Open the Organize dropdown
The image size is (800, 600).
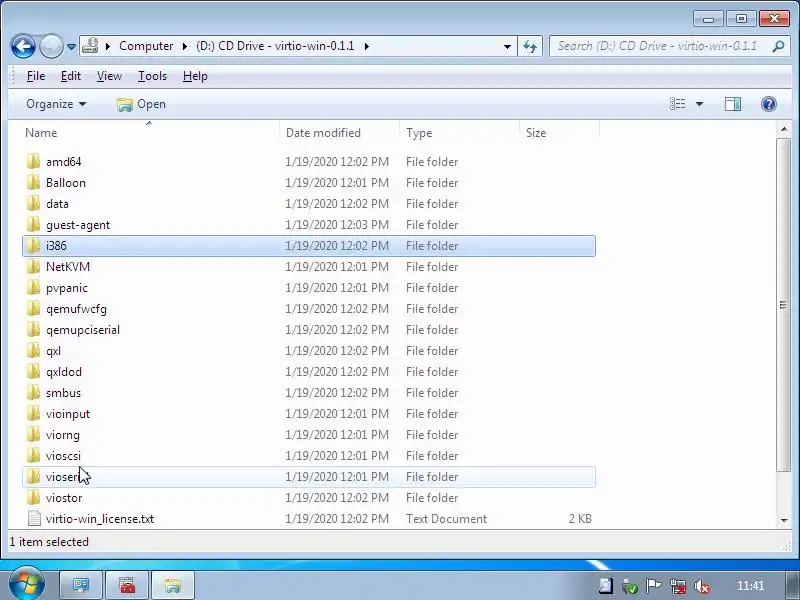56,104
